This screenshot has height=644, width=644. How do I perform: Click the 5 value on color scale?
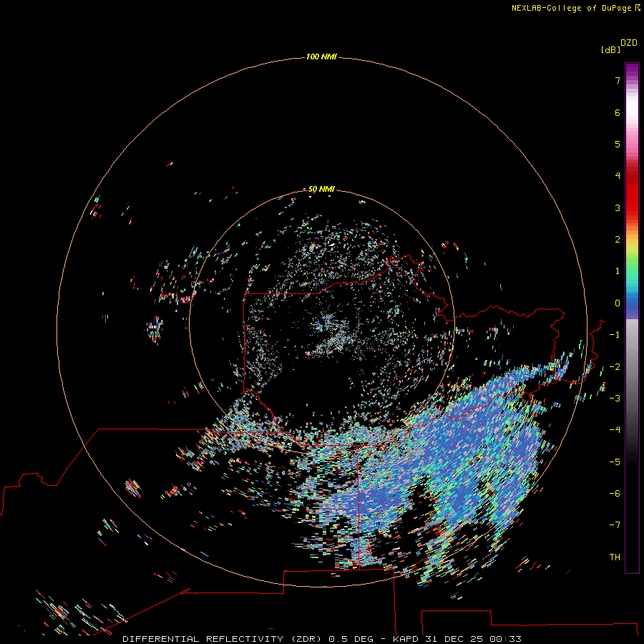(x=618, y=144)
